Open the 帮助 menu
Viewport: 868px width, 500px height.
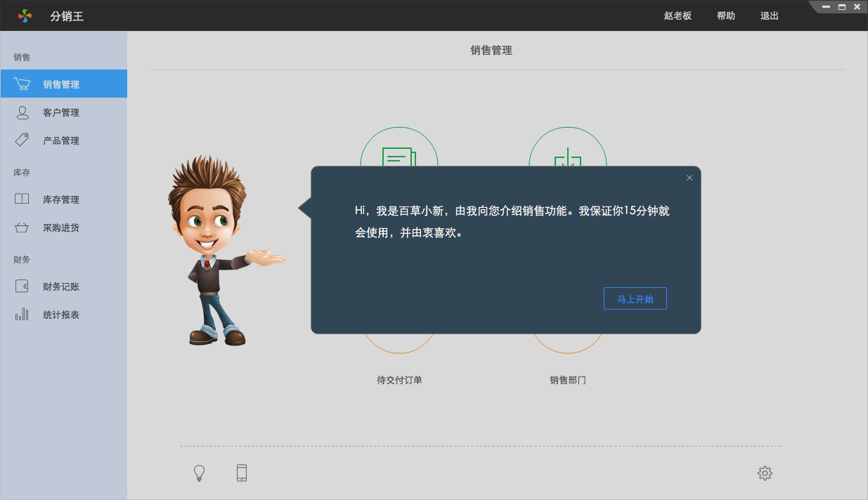tap(726, 15)
